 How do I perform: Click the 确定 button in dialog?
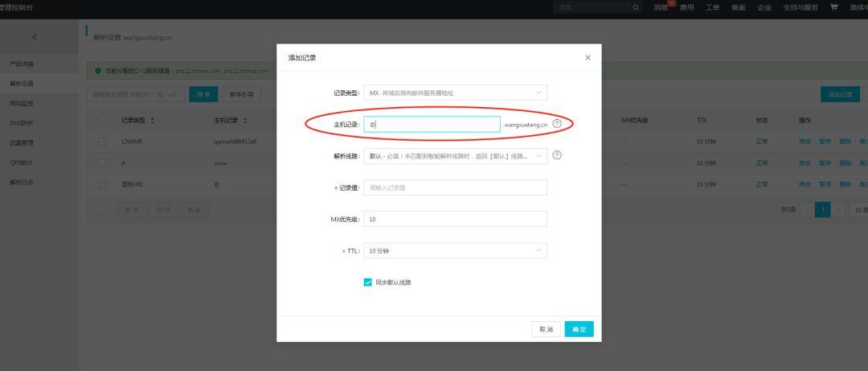point(579,329)
